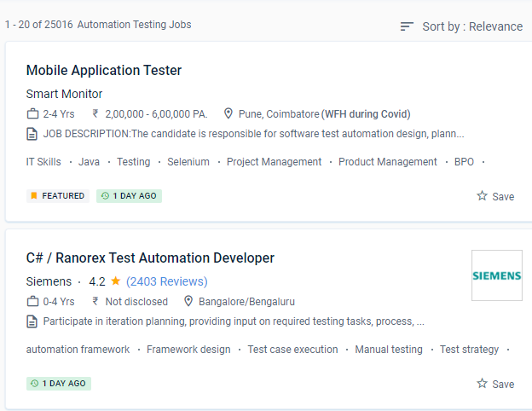
Task: Click the rupee icon beside 2,00,000 salary
Action: [x=95, y=114]
